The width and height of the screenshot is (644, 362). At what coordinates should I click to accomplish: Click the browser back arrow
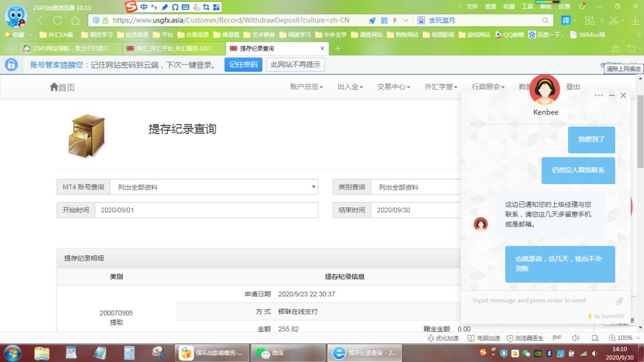coord(41,20)
